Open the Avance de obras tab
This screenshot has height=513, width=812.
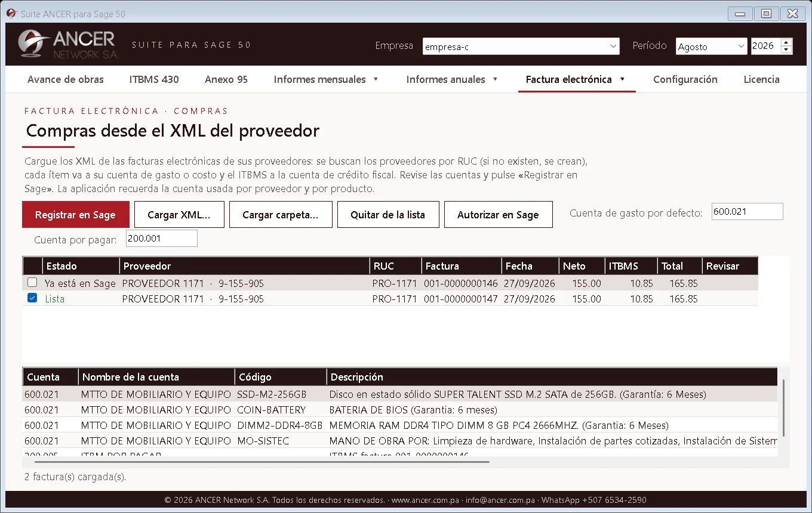click(66, 79)
